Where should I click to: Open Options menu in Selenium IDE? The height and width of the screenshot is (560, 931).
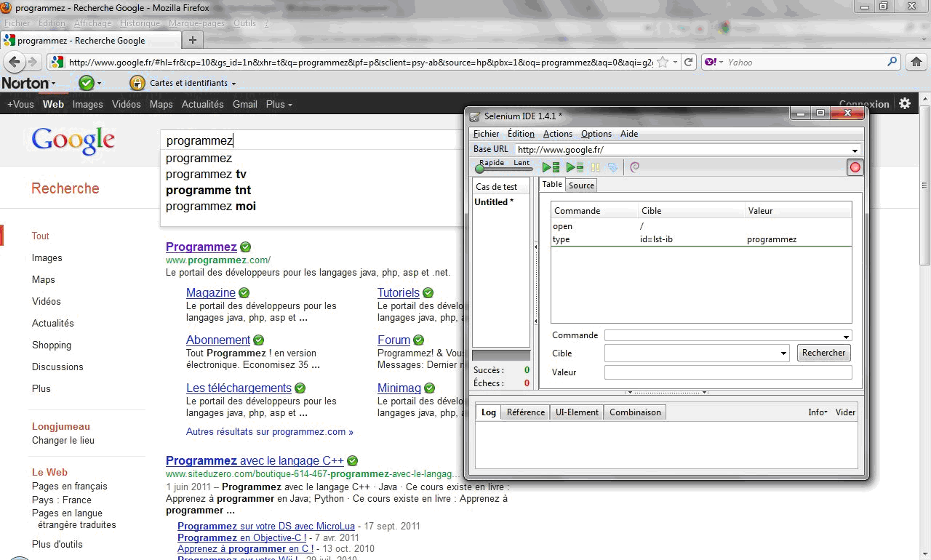pyautogui.click(x=596, y=134)
